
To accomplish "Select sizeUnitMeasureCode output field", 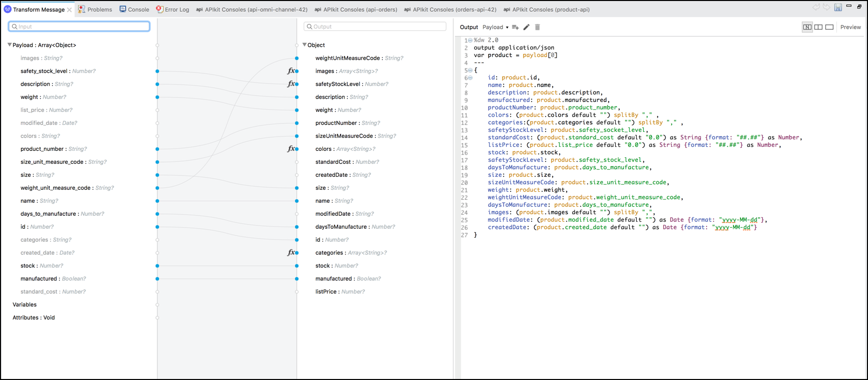I will click(355, 136).
